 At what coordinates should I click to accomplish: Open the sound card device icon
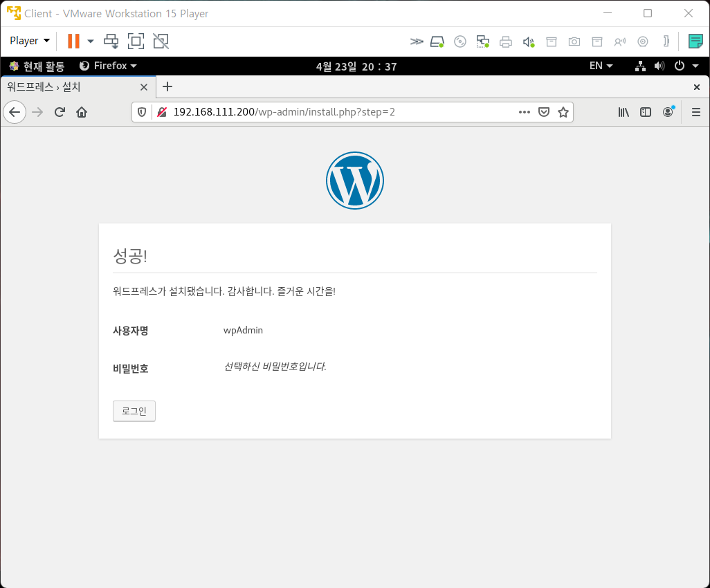529,42
